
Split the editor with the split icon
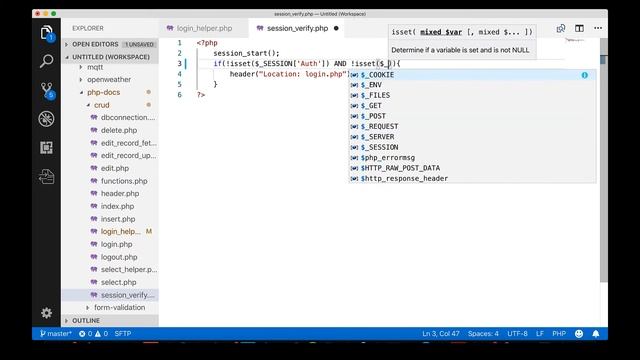pos(579,28)
